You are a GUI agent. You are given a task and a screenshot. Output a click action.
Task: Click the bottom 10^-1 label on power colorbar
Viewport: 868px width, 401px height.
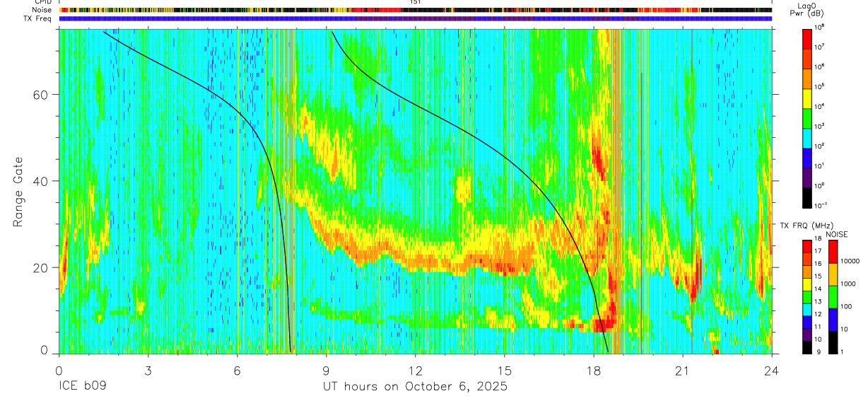[821, 205]
